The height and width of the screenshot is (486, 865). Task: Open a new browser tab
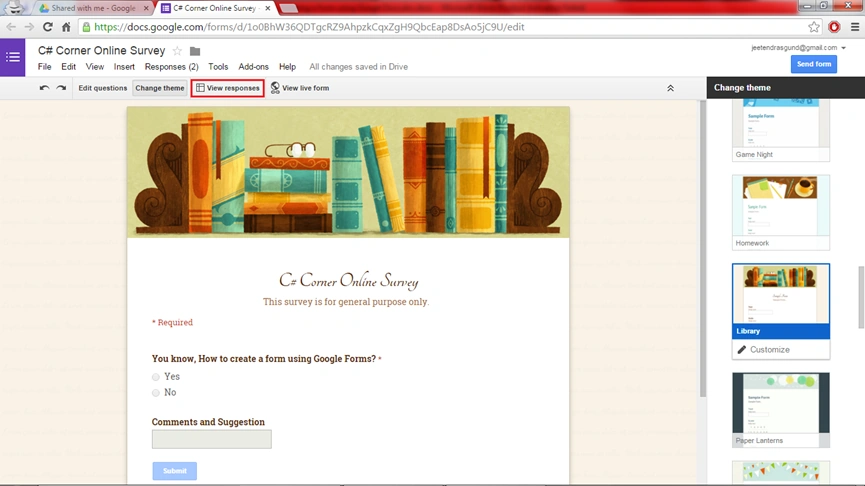point(289,8)
